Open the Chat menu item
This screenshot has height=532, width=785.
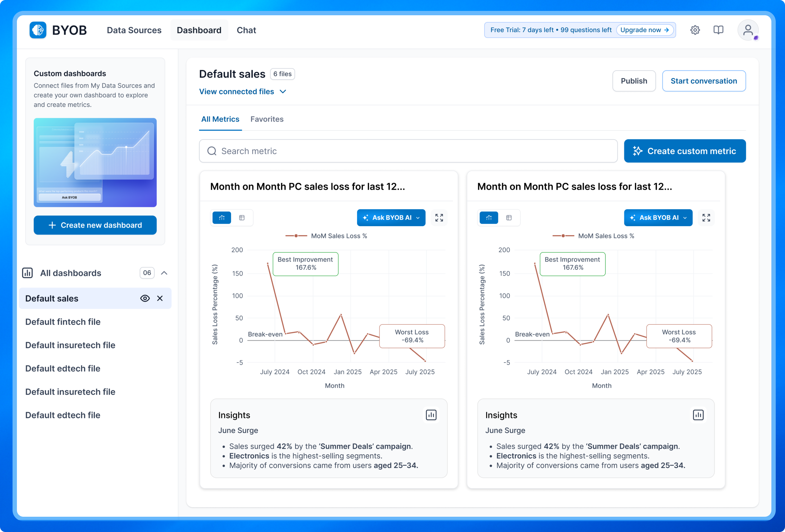(246, 30)
